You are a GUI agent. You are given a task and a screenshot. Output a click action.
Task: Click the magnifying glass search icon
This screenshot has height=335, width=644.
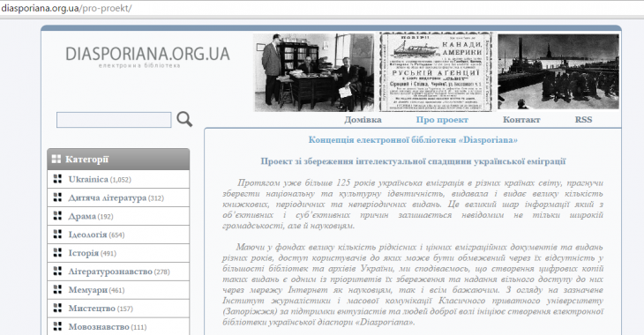tap(184, 119)
